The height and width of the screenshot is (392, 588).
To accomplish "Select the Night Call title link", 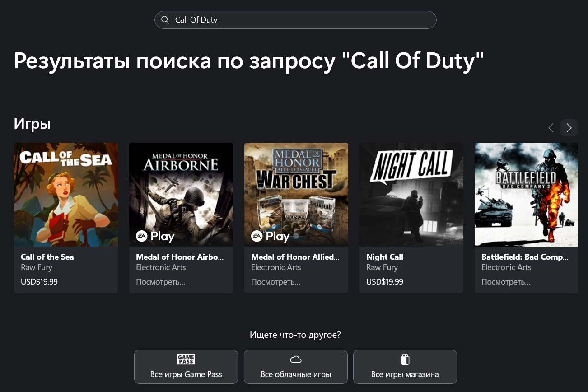I will [x=385, y=257].
